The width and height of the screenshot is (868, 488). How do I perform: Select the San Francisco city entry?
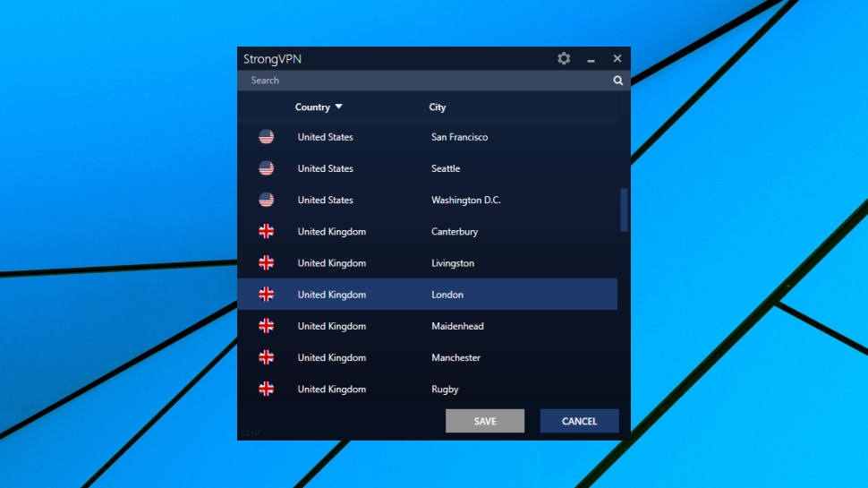point(459,137)
